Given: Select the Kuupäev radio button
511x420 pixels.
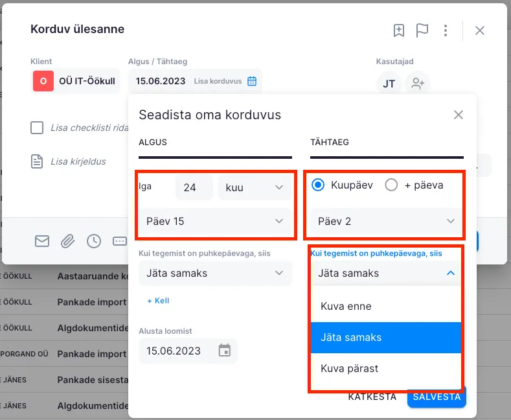Looking at the screenshot, I should (x=318, y=185).
